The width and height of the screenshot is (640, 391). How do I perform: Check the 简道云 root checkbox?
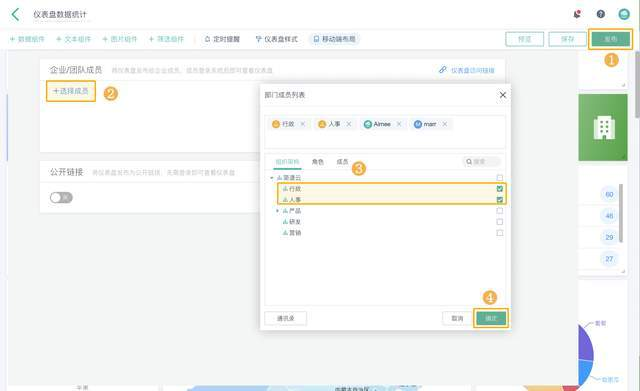(x=500, y=178)
